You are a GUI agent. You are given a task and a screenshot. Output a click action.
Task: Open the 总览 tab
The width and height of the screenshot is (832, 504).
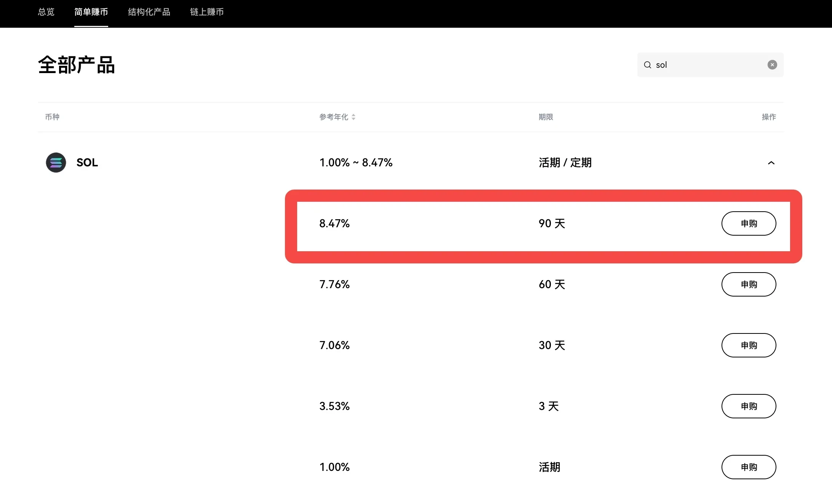coord(46,12)
